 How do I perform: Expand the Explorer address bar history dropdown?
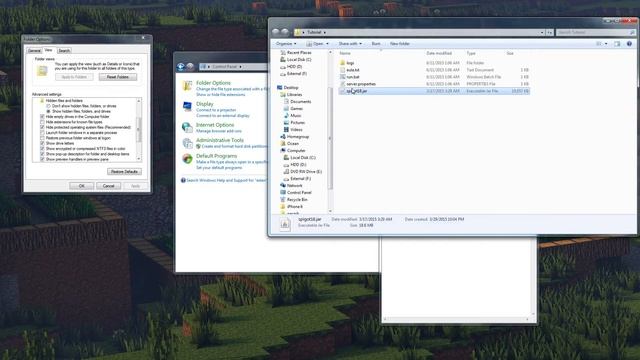(542, 32)
